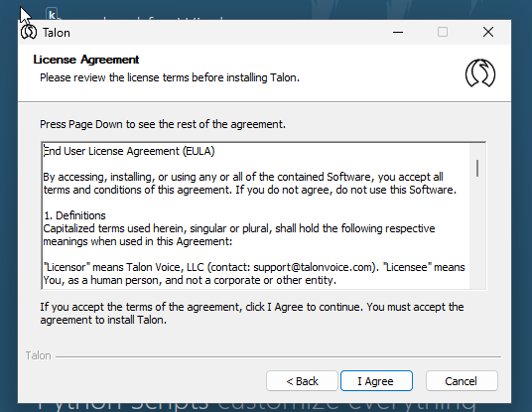Click the I Agree button
Viewport: 532px width, 412px height.
(x=376, y=381)
